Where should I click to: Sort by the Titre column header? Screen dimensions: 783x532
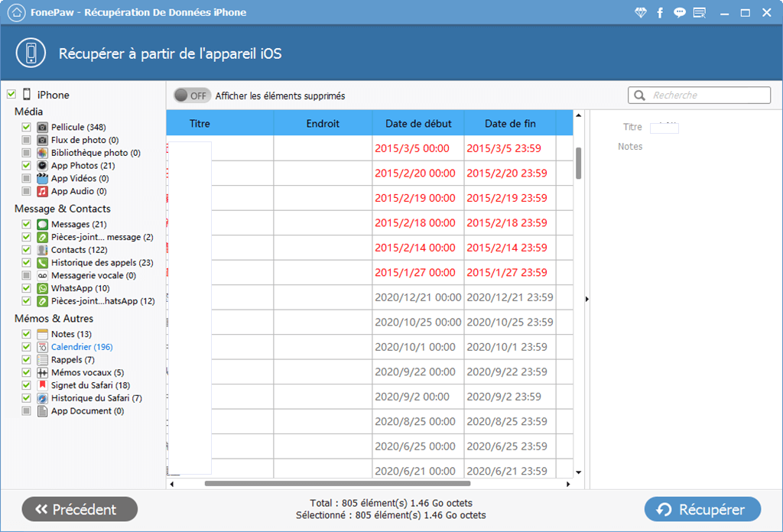point(219,123)
